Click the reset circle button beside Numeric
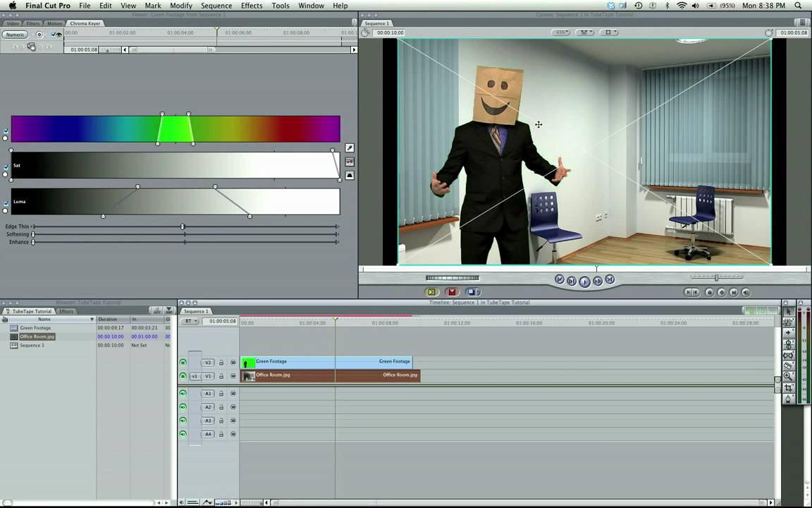The image size is (812, 508). 39,35
